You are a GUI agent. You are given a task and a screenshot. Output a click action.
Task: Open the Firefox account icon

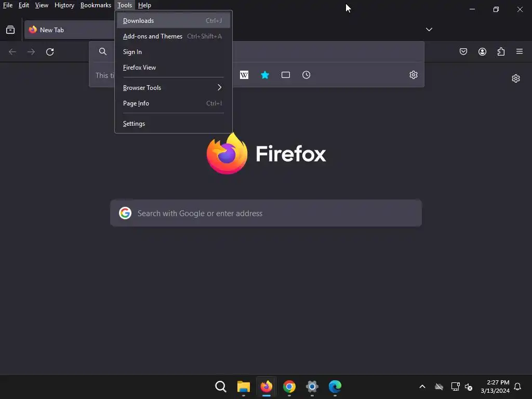coord(482,51)
